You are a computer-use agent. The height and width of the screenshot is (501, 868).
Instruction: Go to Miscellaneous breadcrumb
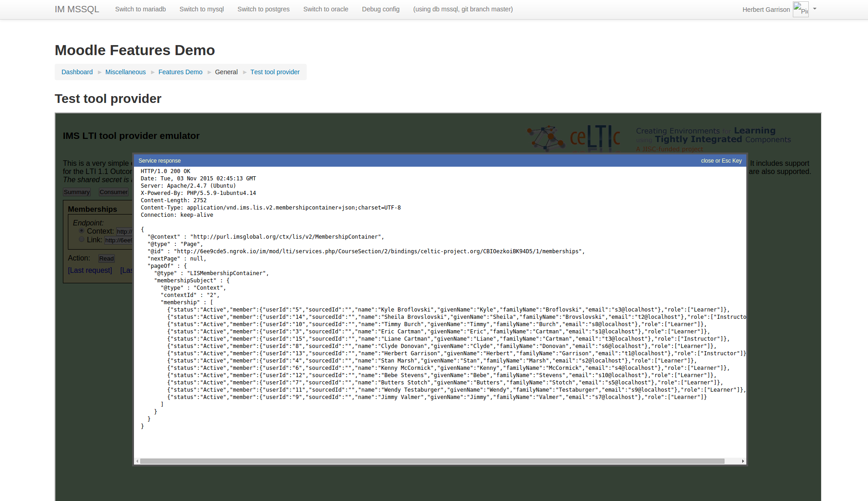pos(125,72)
